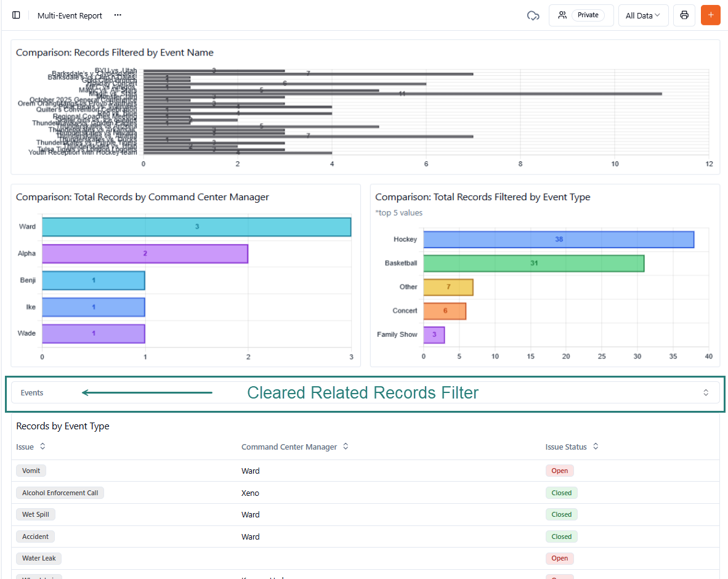Click the Basketball bar showing 31
728x579 pixels.
tap(533, 263)
